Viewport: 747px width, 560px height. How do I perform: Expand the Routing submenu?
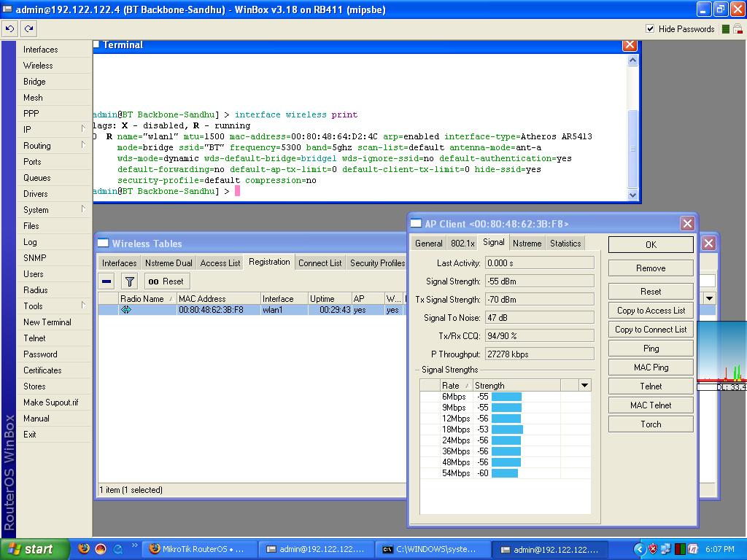click(x=53, y=146)
